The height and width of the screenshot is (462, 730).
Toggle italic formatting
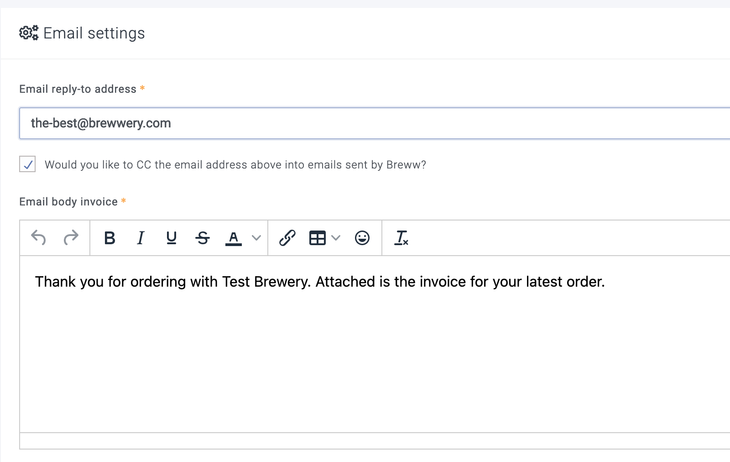click(x=141, y=238)
